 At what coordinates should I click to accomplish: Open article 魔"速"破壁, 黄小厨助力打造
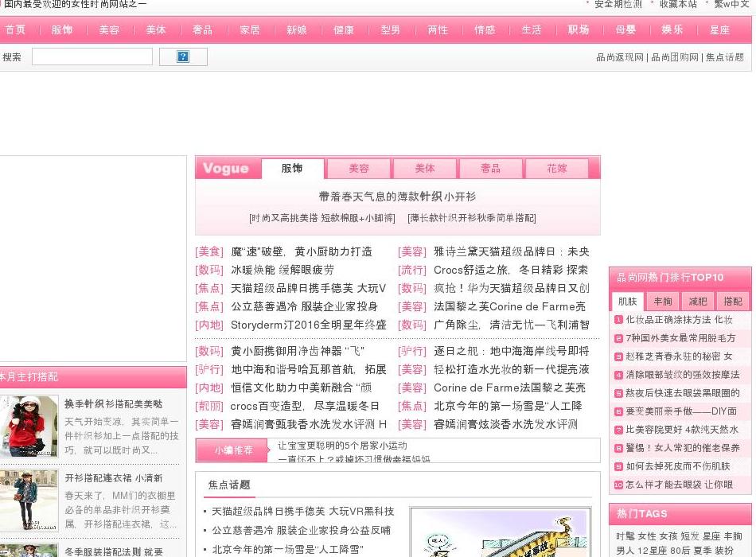(x=302, y=251)
